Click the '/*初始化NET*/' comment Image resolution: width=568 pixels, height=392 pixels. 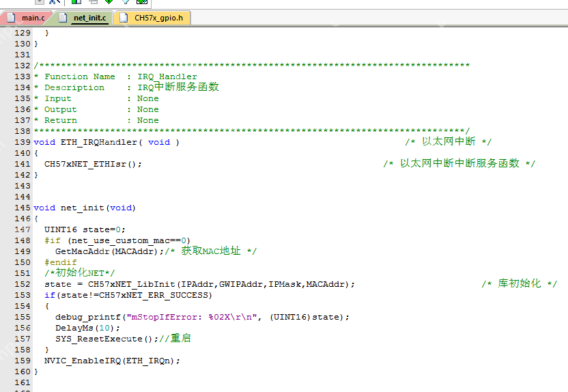[x=79, y=272]
